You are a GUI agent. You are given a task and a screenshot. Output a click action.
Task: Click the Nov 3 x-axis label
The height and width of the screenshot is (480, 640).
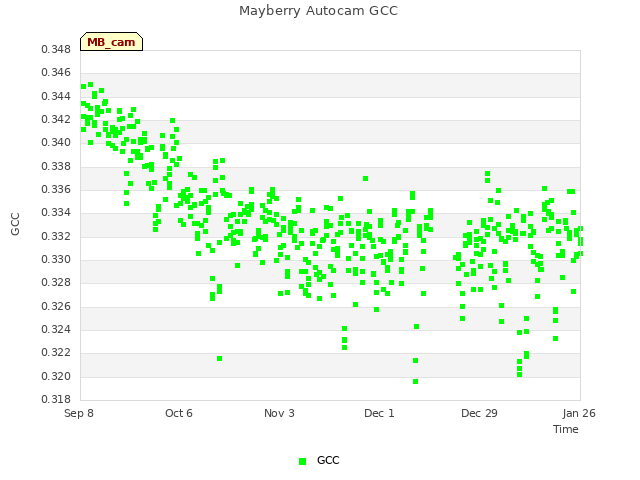[x=279, y=413]
